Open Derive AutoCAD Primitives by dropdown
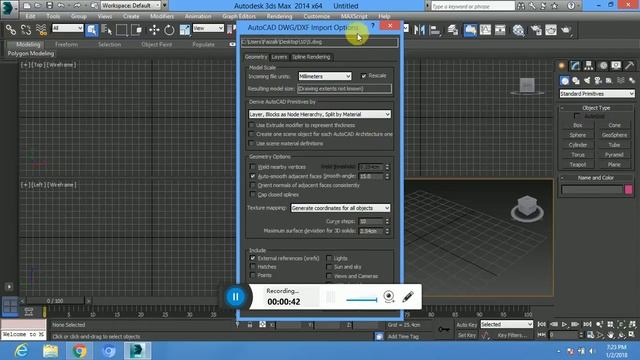The image size is (640, 360). pos(320,114)
